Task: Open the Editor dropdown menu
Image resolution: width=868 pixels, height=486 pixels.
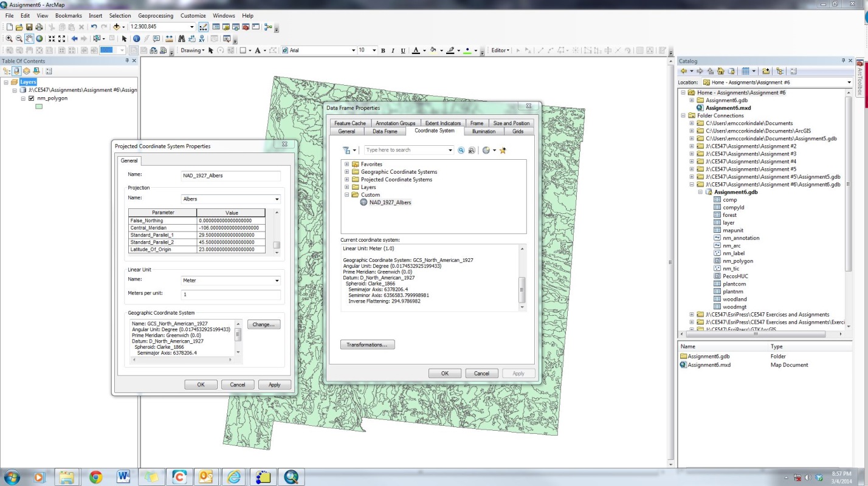Action: pos(500,50)
